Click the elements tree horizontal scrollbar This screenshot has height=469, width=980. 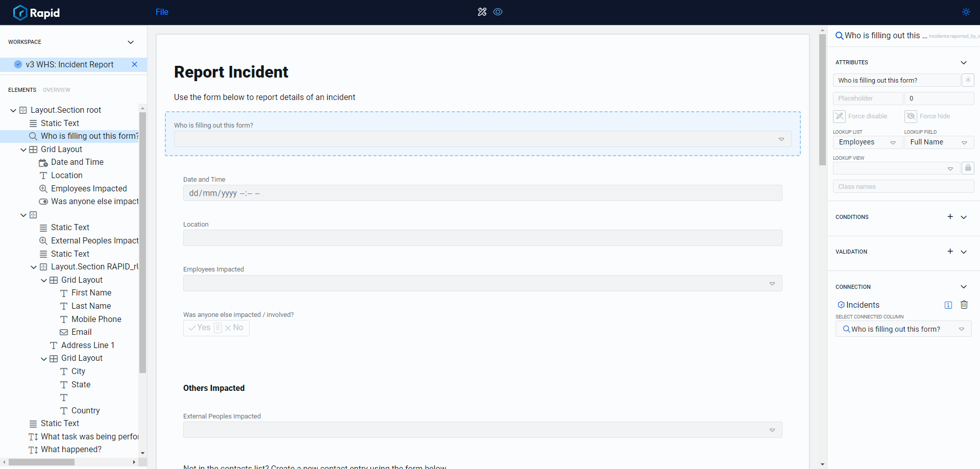pos(42,462)
